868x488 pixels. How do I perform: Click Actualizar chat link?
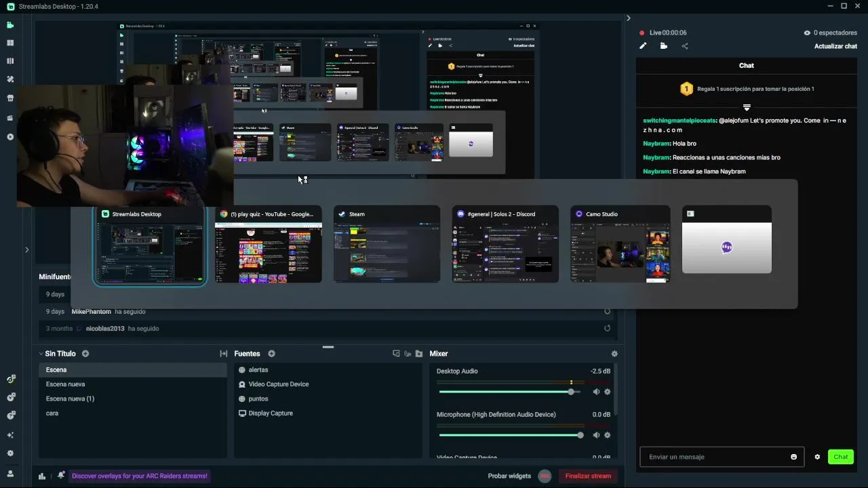coord(835,46)
